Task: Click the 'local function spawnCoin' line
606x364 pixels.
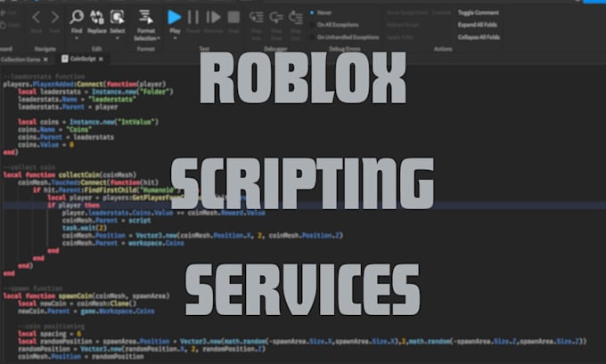Action: tap(86, 296)
